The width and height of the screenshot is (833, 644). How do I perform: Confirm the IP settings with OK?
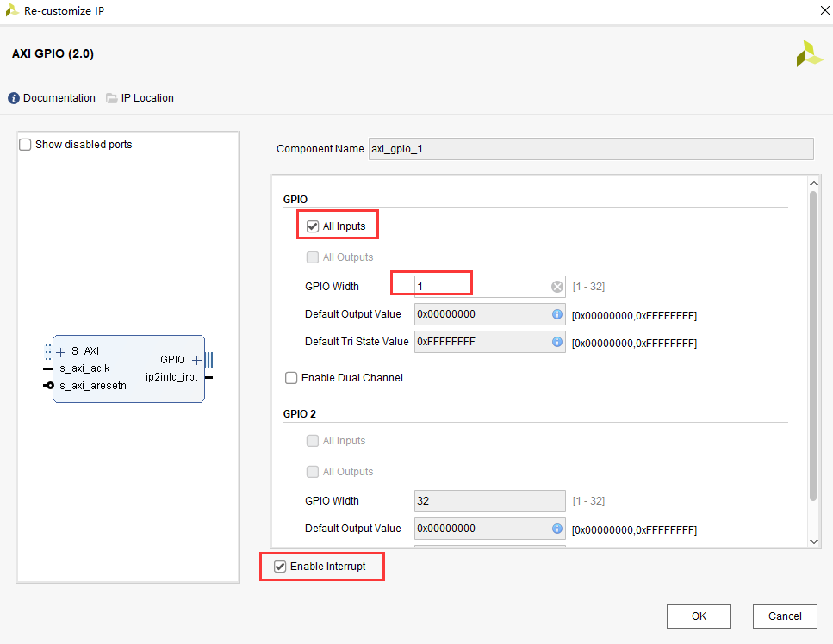coord(698,616)
